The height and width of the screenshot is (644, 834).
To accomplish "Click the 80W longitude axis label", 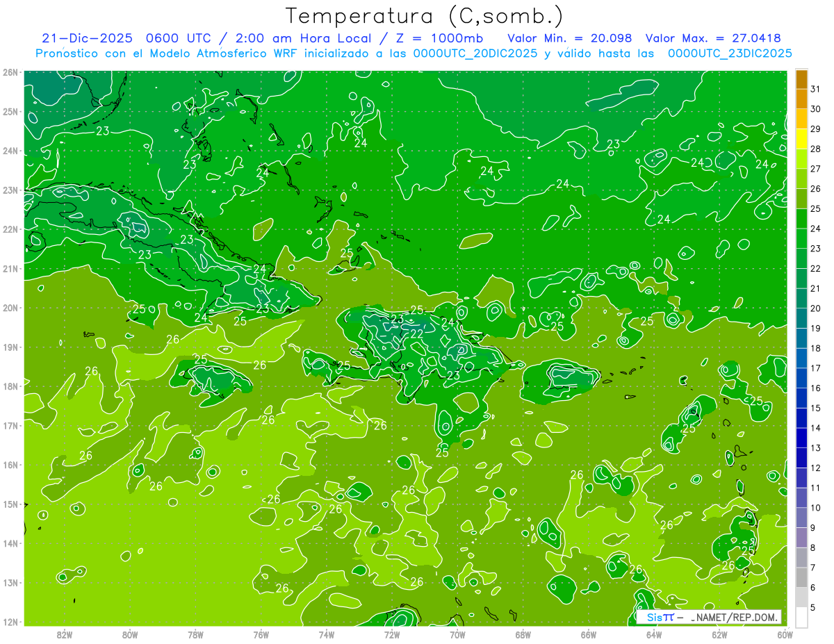I will pyautogui.click(x=130, y=634).
